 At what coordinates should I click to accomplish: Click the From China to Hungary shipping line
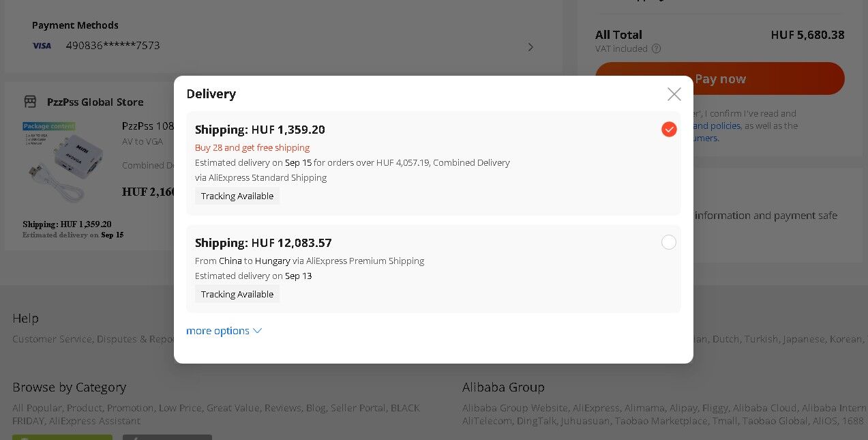(310, 261)
